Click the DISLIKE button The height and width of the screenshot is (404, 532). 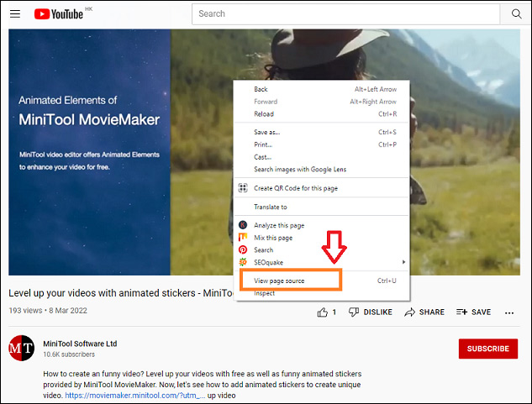371,312
